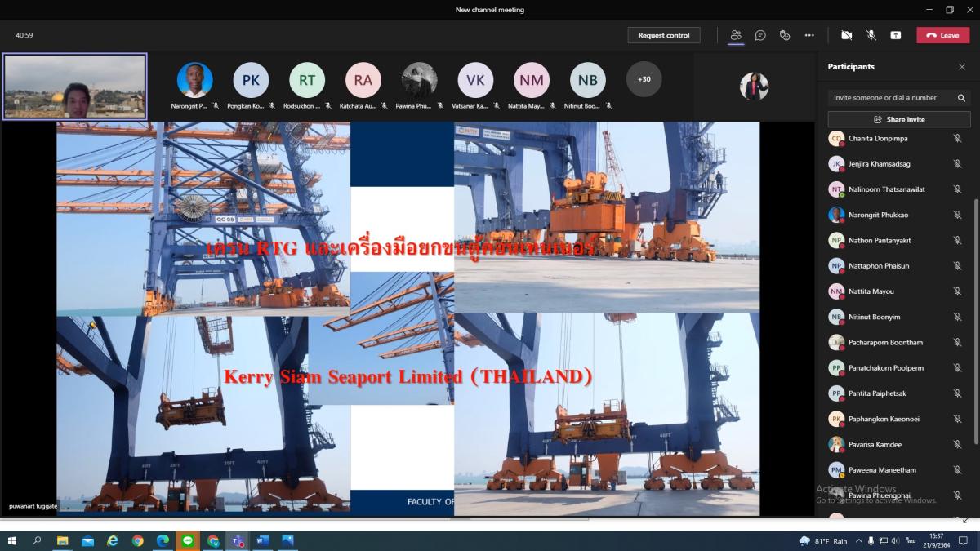Switch to Microsoft Word on the taskbar
The height and width of the screenshot is (551, 980).
263,540
